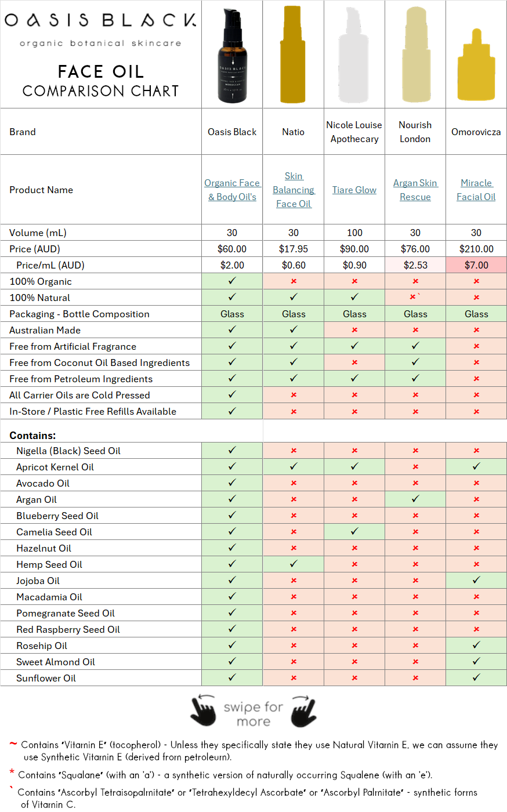The image size is (507, 812).
Task: Click the Omorovicza yellow dropper bottle icon
Action: (476, 68)
